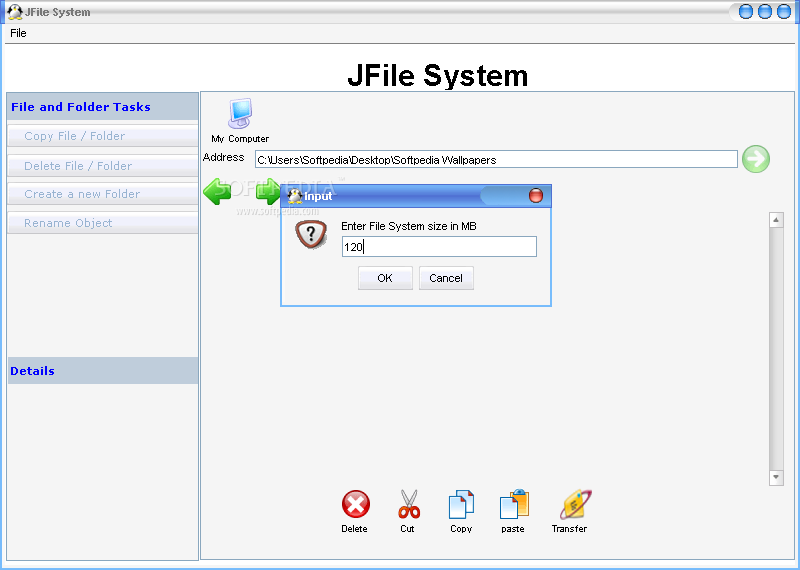The height and width of the screenshot is (570, 800).
Task: Click the question mark icon in dialog
Action: pyautogui.click(x=311, y=234)
